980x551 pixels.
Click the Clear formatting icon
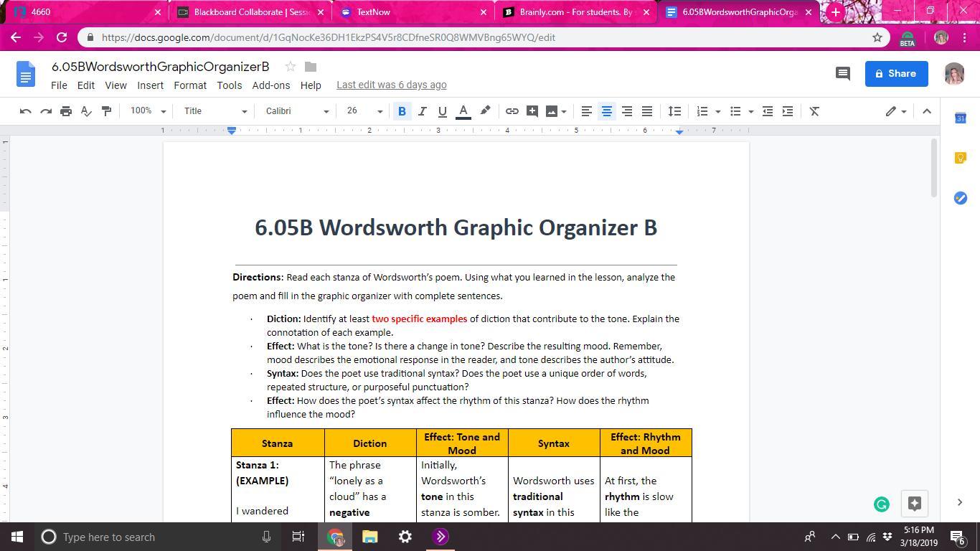tap(814, 111)
